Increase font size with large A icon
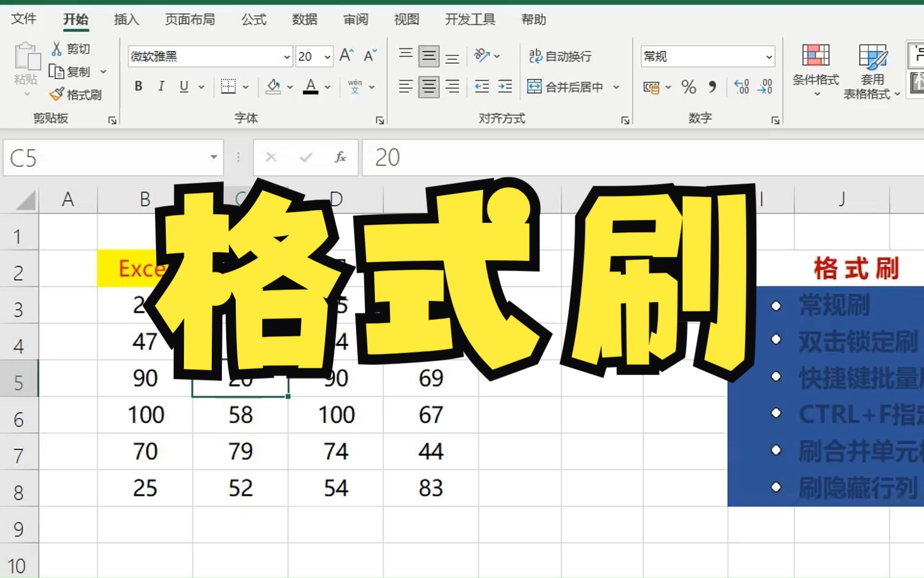This screenshot has height=578, width=924. (346, 56)
